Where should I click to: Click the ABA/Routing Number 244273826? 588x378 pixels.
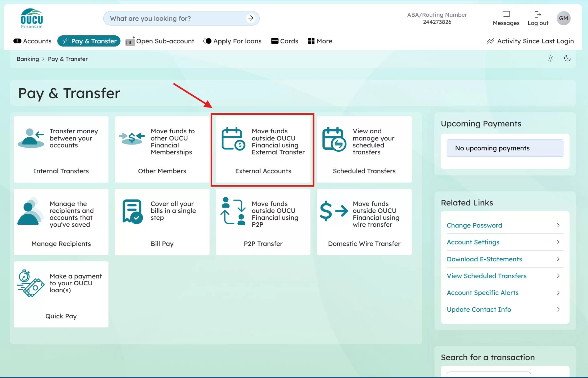point(437,18)
